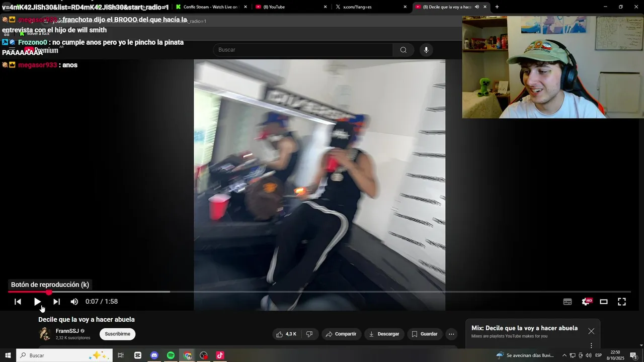Image resolution: width=644 pixels, height=362 pixels.
Task: Enter fullscreen on the video
Action: (622, 302)
